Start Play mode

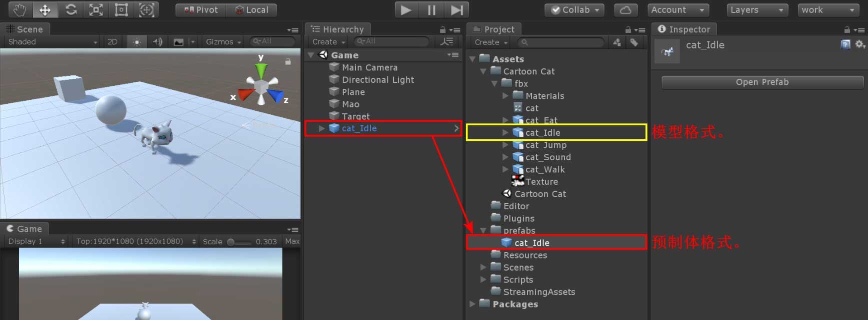click(x=406, y=10)
